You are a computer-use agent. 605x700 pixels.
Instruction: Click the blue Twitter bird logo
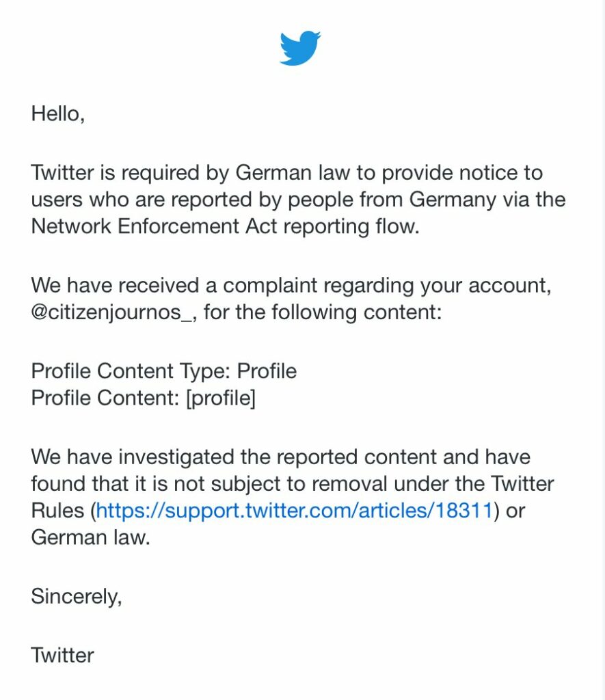(300, 49)
